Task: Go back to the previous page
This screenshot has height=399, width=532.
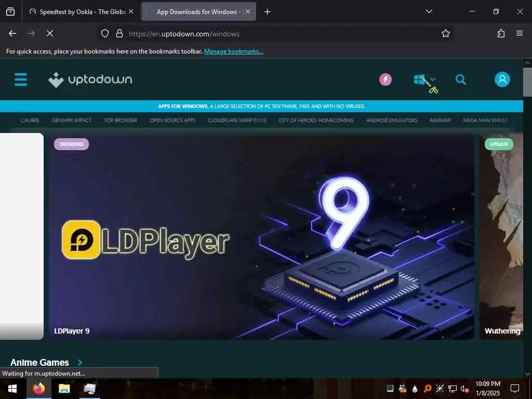Action: pos(12,33)
